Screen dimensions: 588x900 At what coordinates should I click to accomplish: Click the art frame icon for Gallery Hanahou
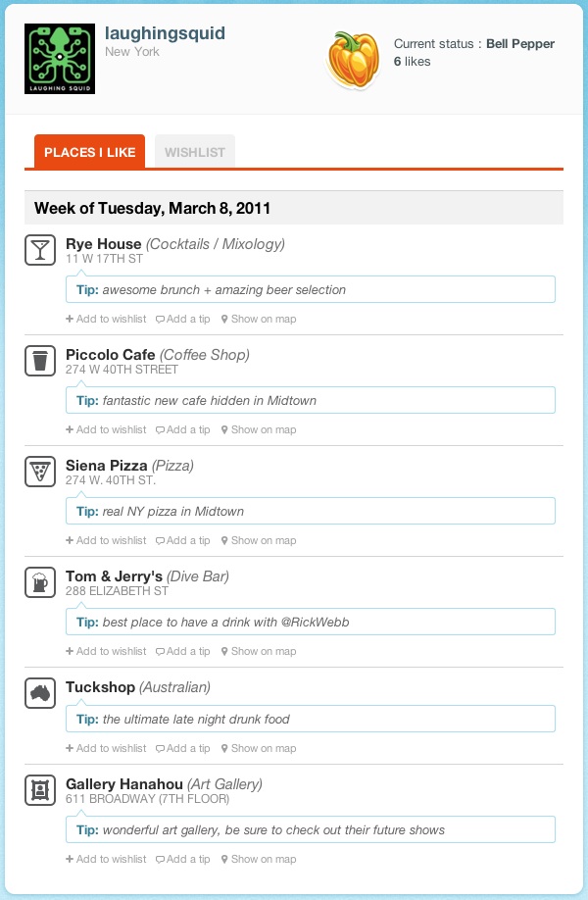coord(39,789)
